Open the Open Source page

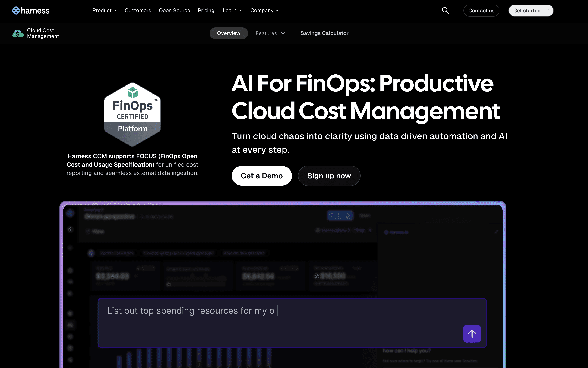click(x=174, y=11)
